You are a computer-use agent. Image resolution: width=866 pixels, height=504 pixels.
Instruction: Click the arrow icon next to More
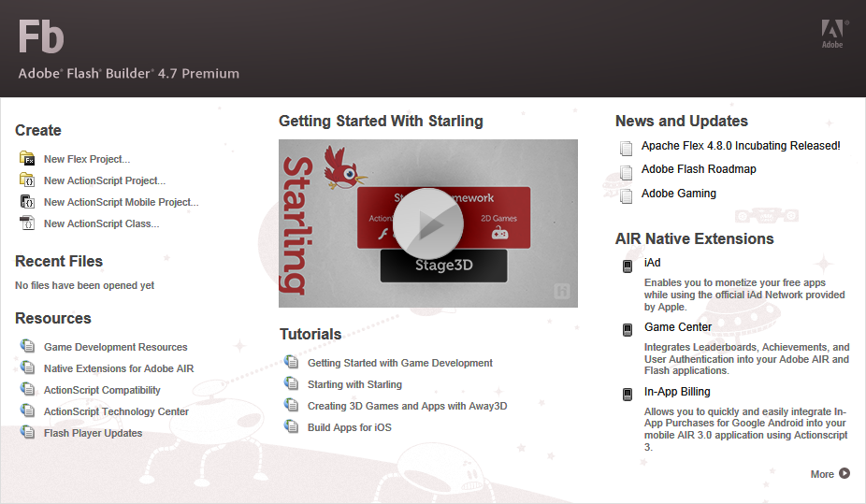tap(844, 473)
